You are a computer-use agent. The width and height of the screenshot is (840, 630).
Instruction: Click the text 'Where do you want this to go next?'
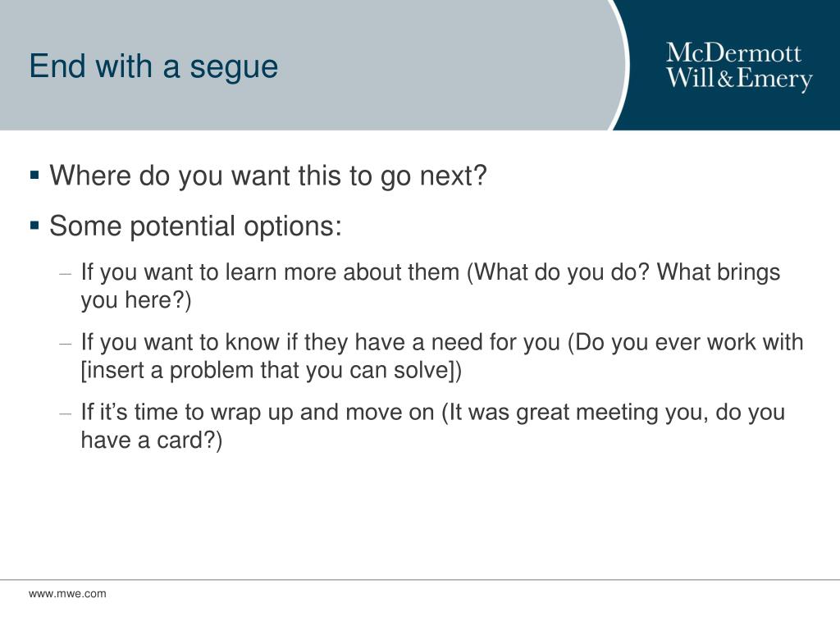(268, 176)
